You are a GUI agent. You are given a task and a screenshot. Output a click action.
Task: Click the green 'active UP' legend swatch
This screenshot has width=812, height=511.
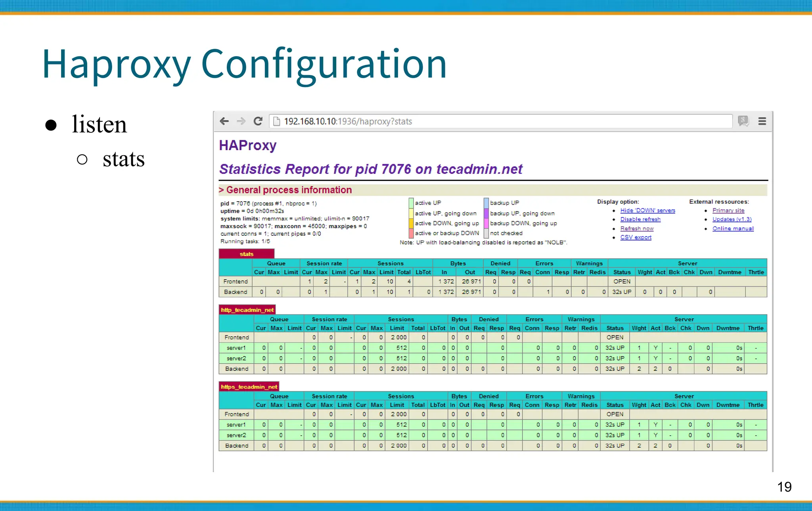coord(411,203)
